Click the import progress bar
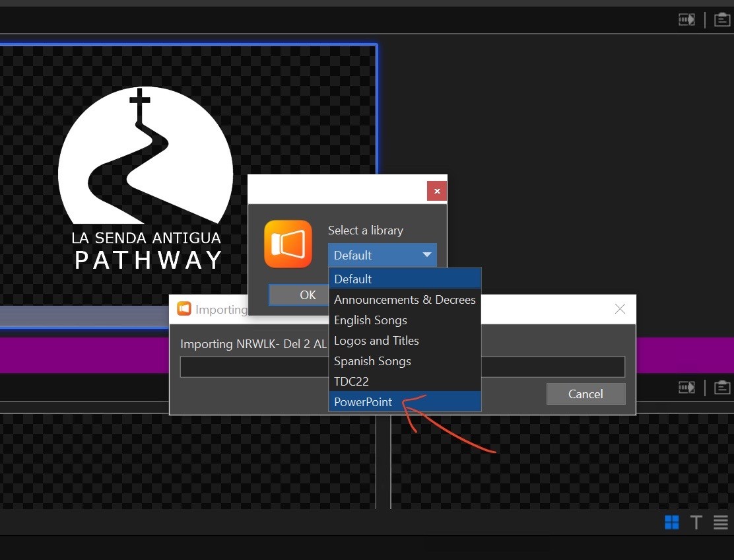The width and height of the screenshot is (734, 560). pyautogui.click(x=402, y=367)
